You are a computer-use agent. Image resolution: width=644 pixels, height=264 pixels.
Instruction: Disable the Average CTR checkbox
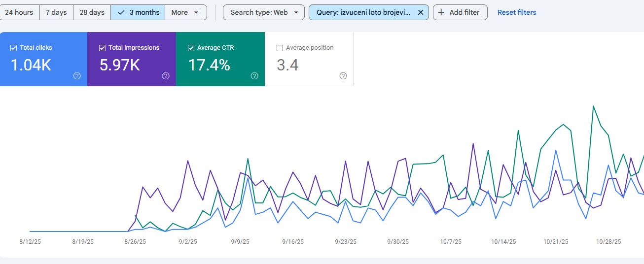tap(191, 48)
